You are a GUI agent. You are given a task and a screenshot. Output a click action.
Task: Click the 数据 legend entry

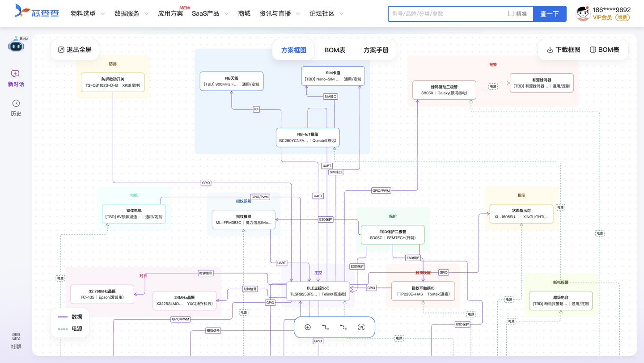70,317
